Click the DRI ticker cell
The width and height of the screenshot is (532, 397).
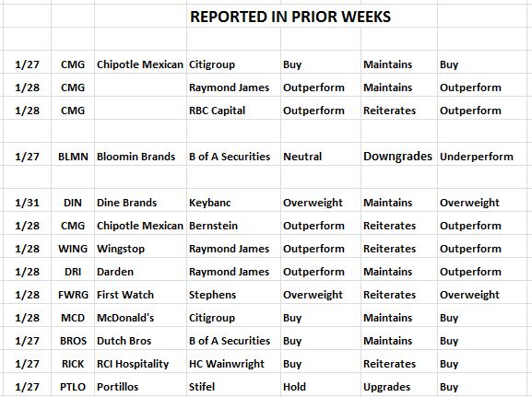73,272
